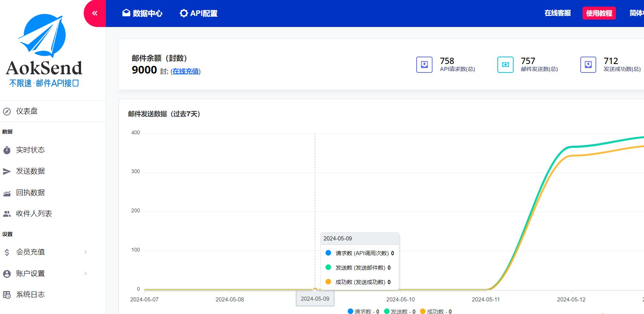Click the 数据中心 inbox icon
Image resolution: width=644 pixels, height=314 pixels.
coord(126,13)
